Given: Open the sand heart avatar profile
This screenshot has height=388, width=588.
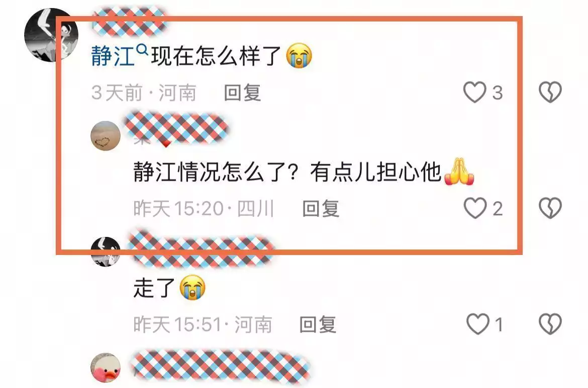Looking at the screenshot, I should [106, 136].
